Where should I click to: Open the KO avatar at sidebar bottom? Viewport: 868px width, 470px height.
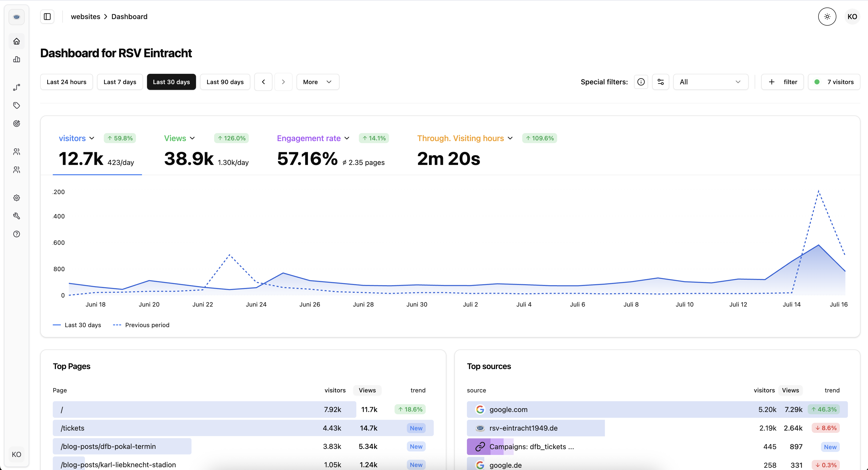[x=17, y=454]
